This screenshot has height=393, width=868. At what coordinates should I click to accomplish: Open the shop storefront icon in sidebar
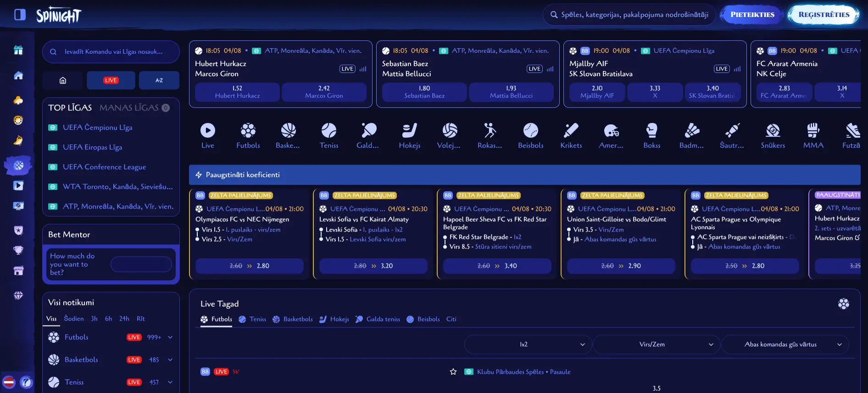tap(18, 271)
